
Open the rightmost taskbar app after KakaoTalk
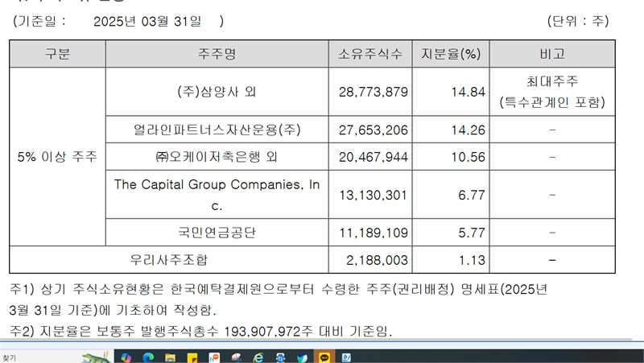[x=346, y=357]
